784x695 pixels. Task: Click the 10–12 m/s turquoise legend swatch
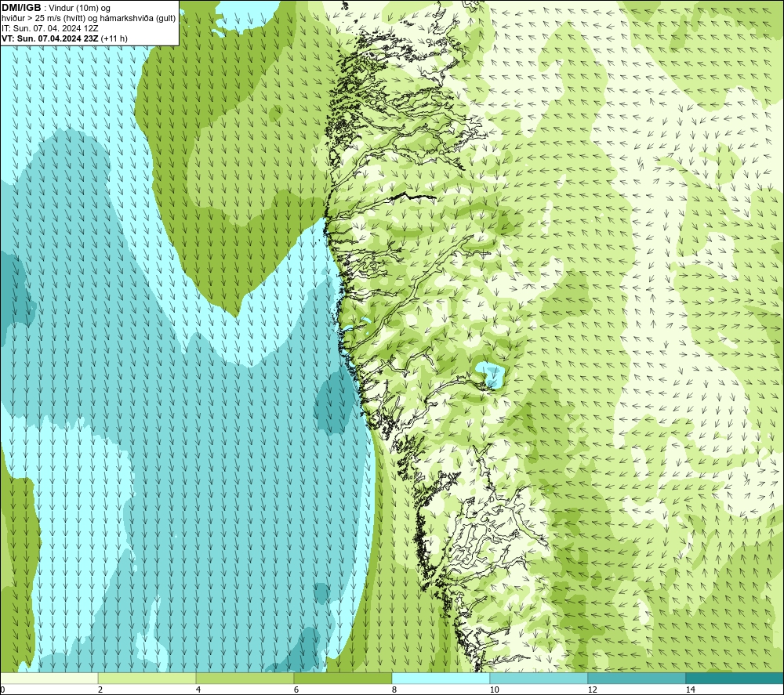coord(539,679)
